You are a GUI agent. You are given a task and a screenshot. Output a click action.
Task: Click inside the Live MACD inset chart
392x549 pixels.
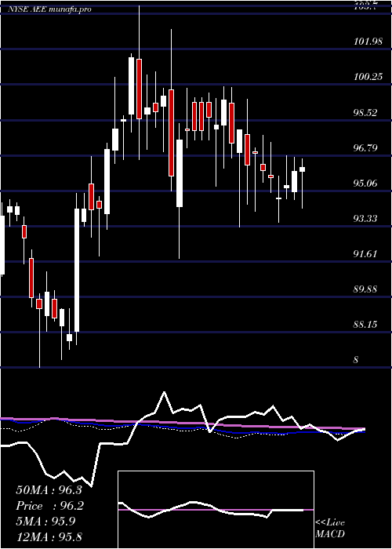[216, 510]
